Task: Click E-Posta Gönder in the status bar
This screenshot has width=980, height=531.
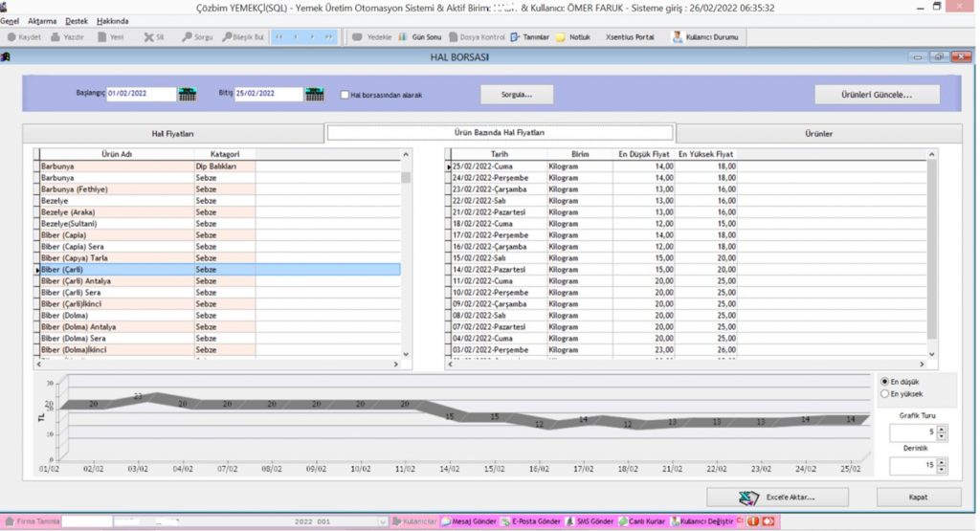Action: pos(530,521)
